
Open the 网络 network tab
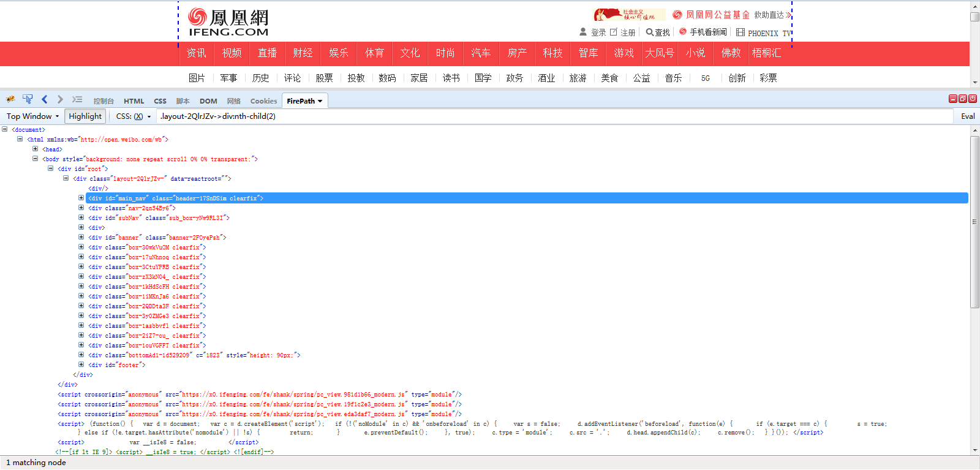point(233,101)
